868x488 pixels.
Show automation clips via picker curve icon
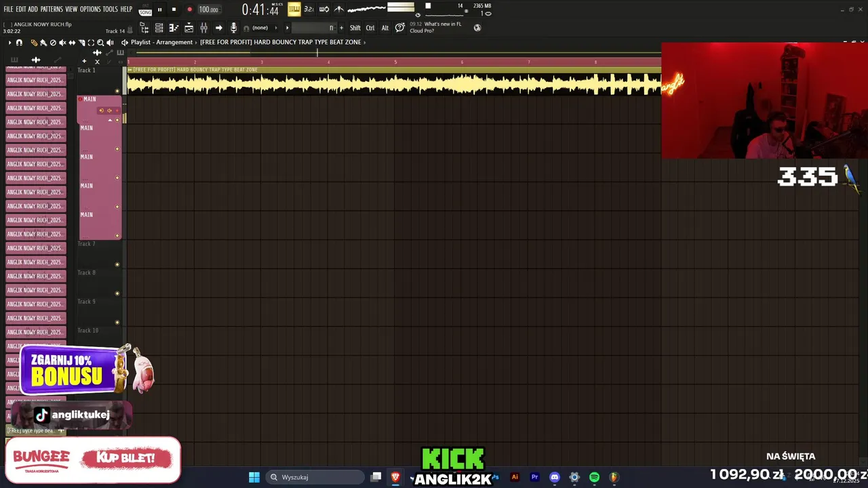tap(58, 60)
